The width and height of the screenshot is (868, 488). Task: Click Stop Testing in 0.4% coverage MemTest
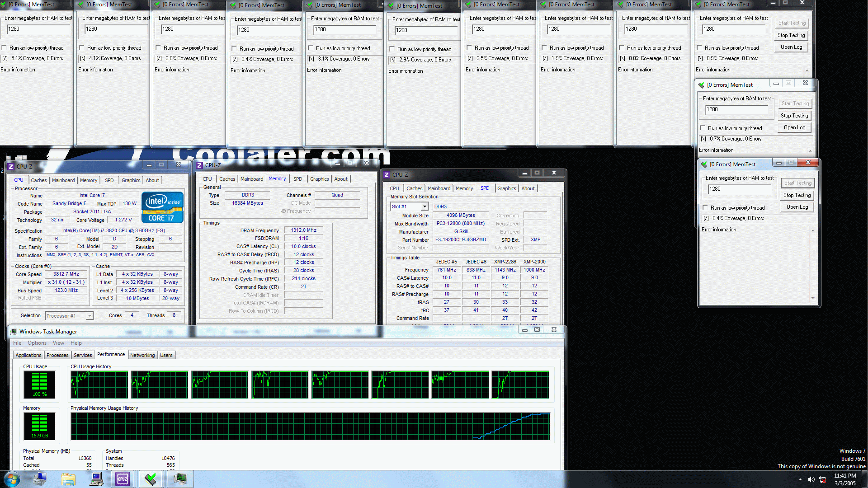click(797, 195)
